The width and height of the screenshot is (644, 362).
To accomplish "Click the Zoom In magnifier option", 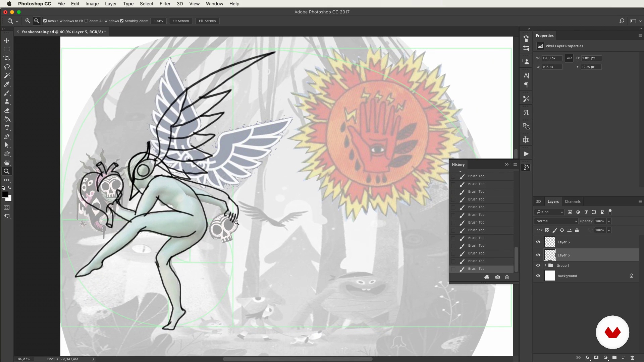I will (x=28, y=21).
